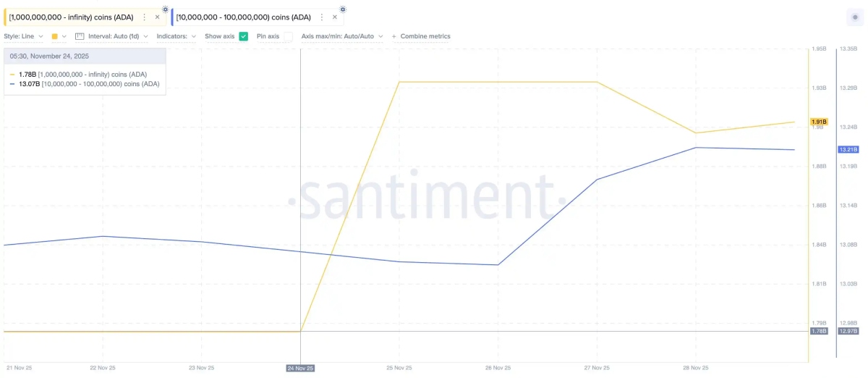Select the [10,000,000 - 100,000,000) coins metric tab
The width and height of the screenshot is (868, 378).
pos(243,17)
